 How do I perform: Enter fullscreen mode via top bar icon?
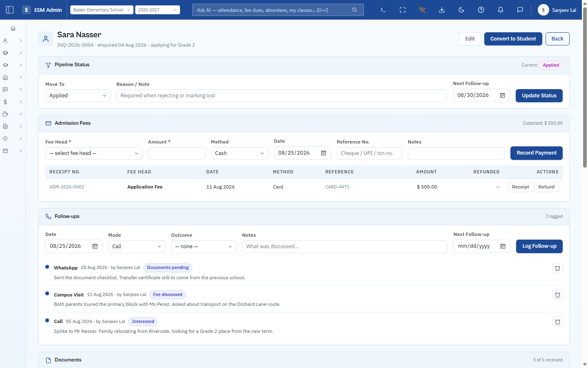coord(403,10)
